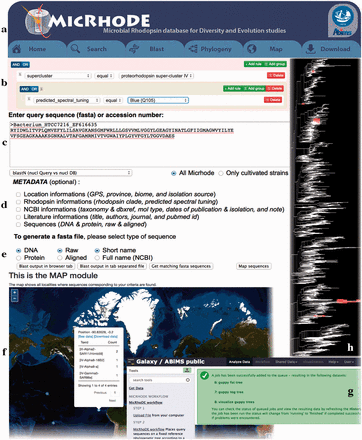Click the tree icon beside Phylogeny
The image size is (362, 440).
point(193,49)
